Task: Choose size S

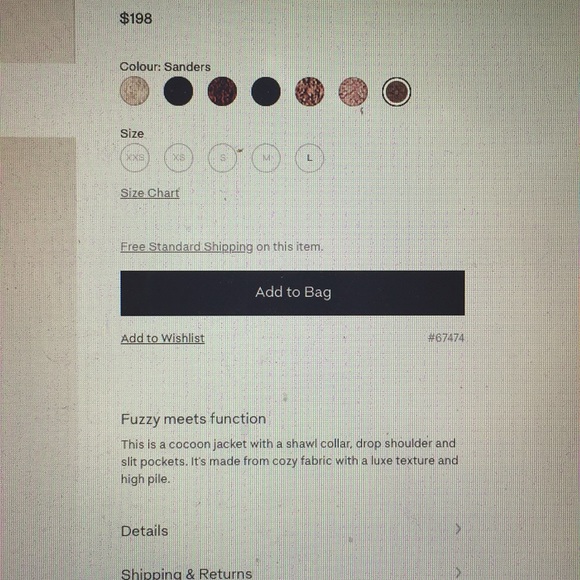Action: [222, 158]
